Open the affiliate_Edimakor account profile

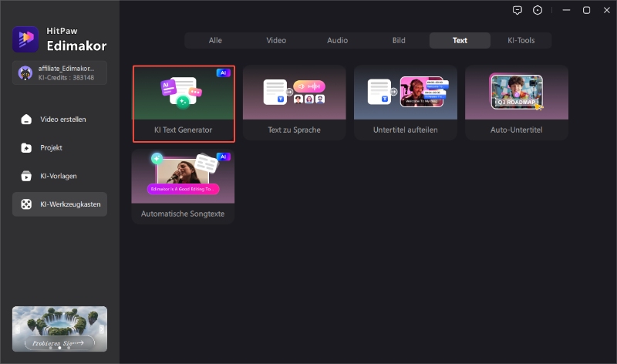(59, 72)
